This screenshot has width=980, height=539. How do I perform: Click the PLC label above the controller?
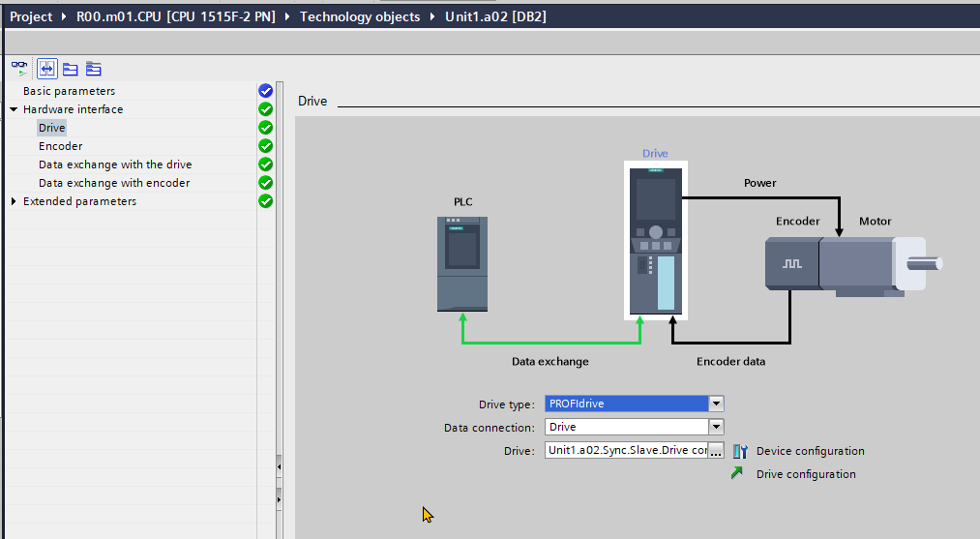pyautogui.click(x=463, y=201)
